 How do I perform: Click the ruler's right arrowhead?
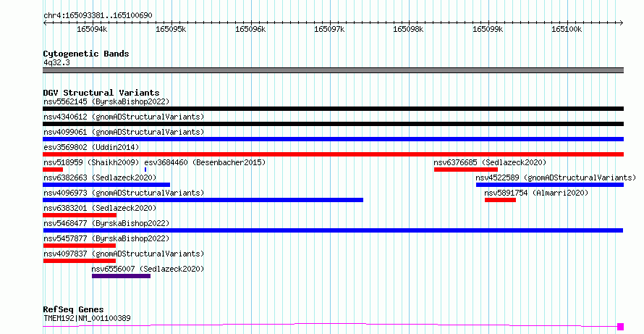click(x=622, y=23)
